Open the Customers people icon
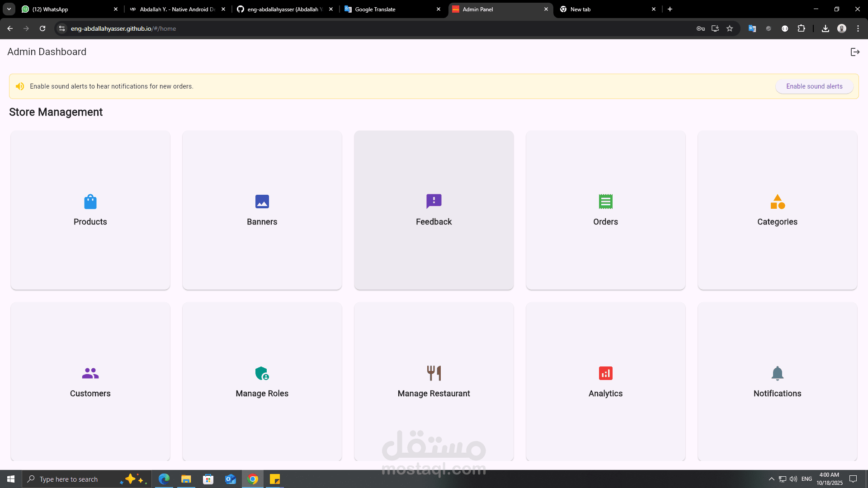Screen dimensions: 868x488 pos(90,373)
